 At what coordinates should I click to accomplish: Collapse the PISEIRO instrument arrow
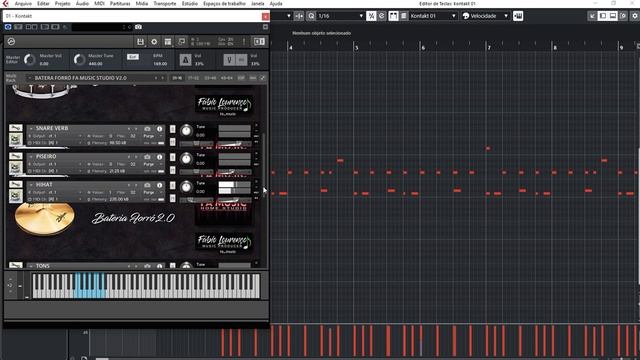click(x=31, y=157)
